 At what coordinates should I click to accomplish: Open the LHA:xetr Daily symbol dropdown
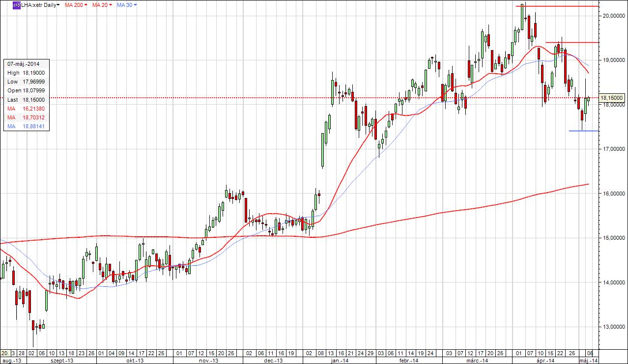(x=40, y=4)
